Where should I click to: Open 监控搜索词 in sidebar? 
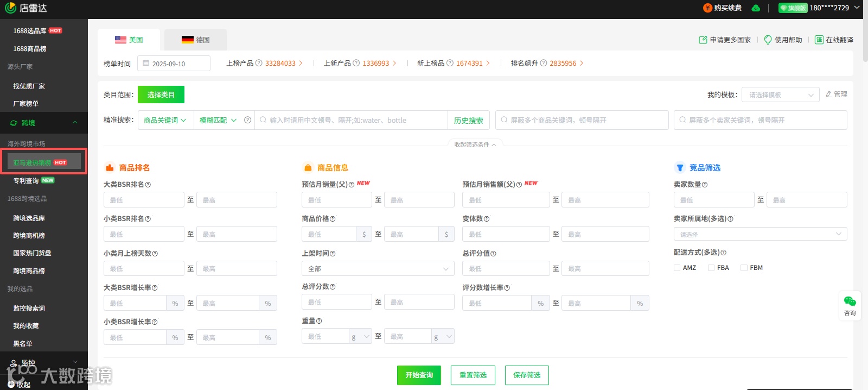pyautogui.click(x=29, y=308)
